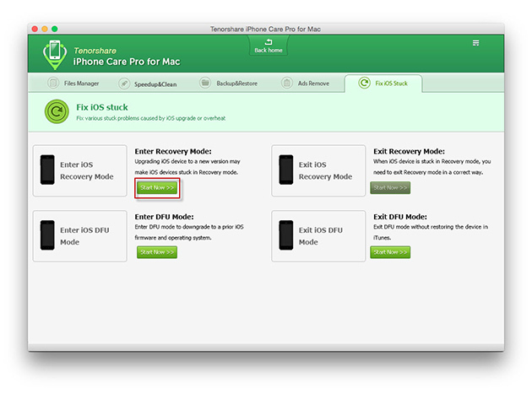Click the phone icon in Exit iOS Recovery Mode card
This screenshot has width=532, height=399.
pos(286,170)
